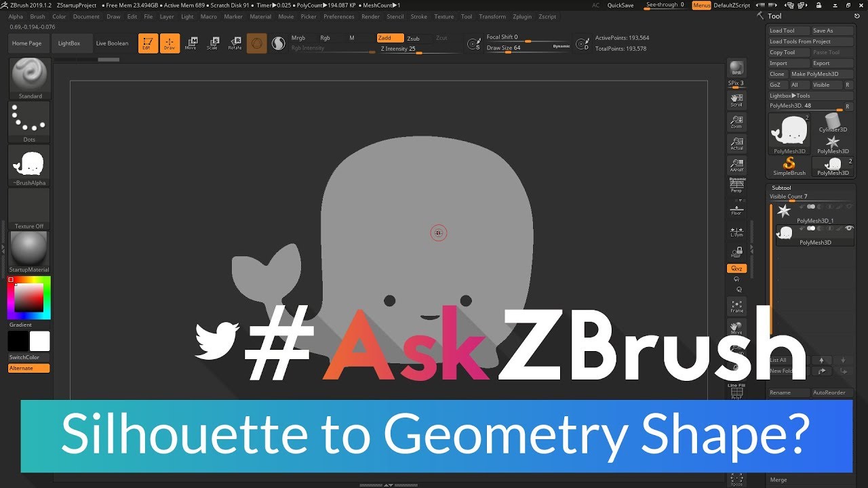868x488 pixels.
Task: Click the Frame mesh icon
Action: click(x=736, y=306)
